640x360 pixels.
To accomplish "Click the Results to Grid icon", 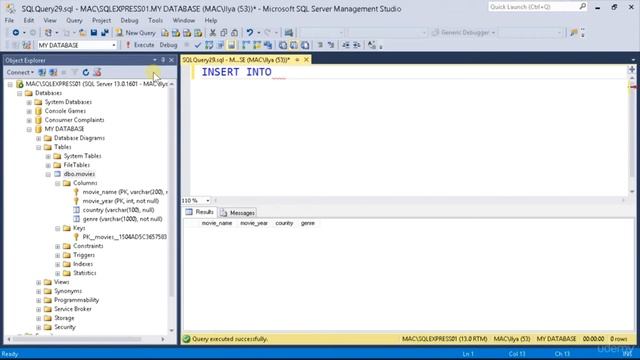I will click(294, 45).
